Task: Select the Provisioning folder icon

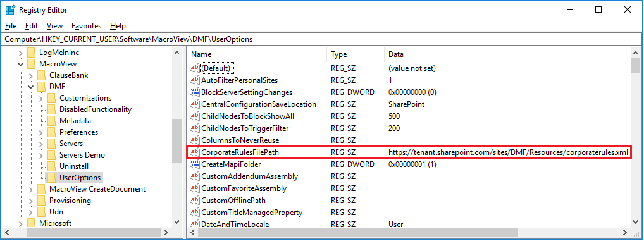Action: [42, 201]
